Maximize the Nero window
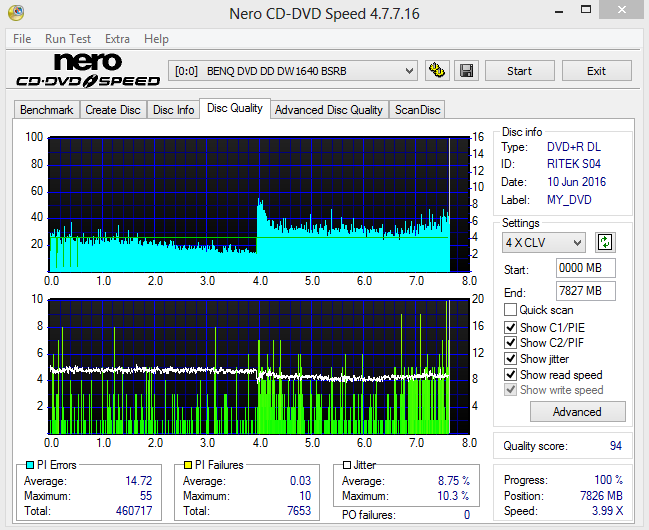Viewport: 649px width, 530px height. point(586,10)
